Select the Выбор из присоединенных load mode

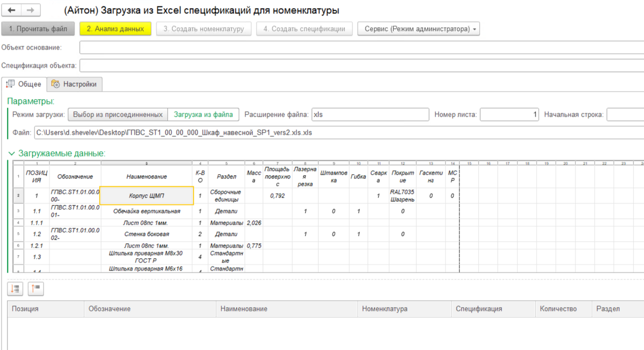(x=118, y=114)
